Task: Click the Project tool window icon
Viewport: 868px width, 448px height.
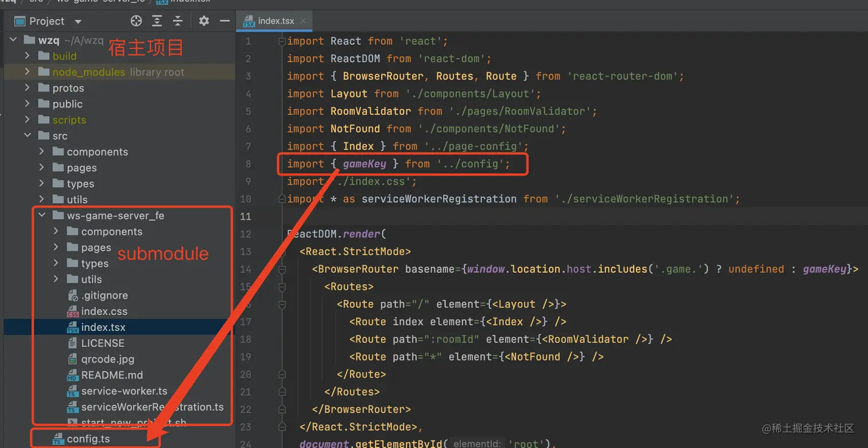Action: pos(20,21)
